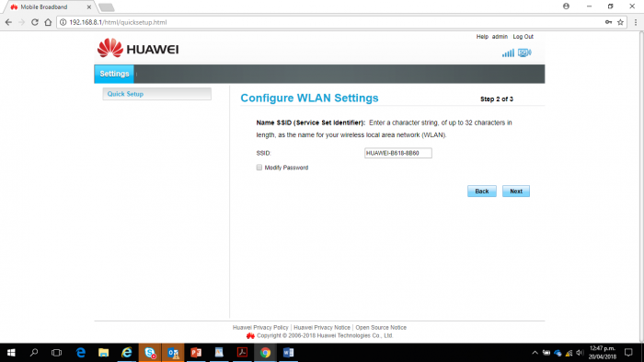644x362 pixels.
Task: Click the browser forward arrow
Action: pos(22,22)
